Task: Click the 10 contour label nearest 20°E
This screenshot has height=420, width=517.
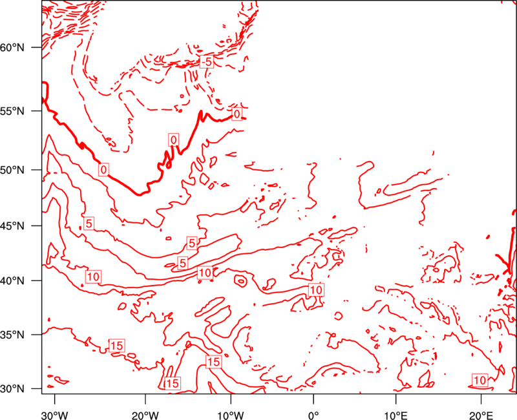Action: (x=480, y=380)
